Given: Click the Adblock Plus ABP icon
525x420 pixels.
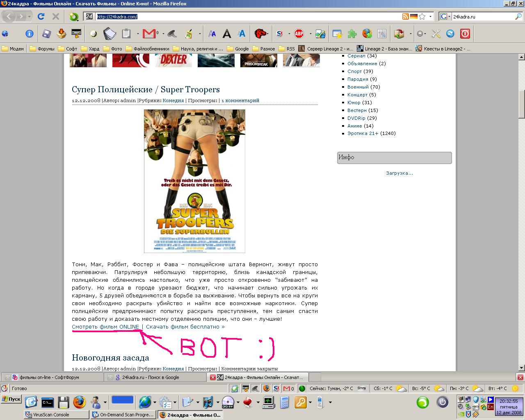Looking at the screenshot, I should click(x=299, y=34).
